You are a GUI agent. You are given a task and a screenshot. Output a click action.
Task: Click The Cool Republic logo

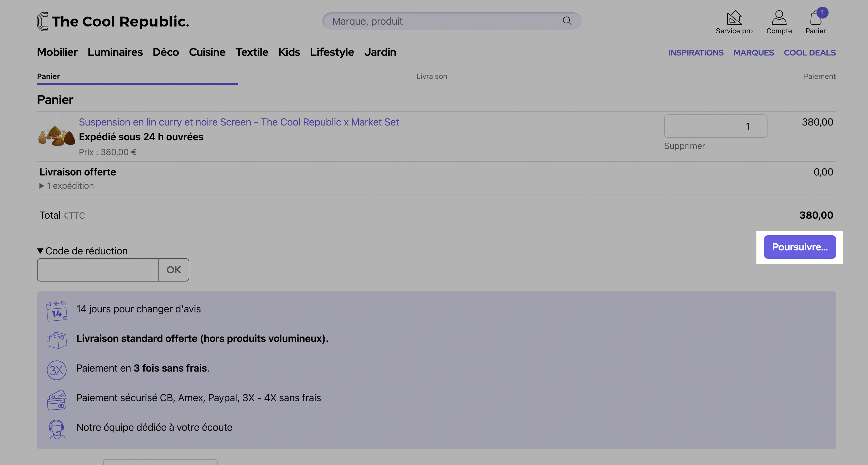coord(113,22)
